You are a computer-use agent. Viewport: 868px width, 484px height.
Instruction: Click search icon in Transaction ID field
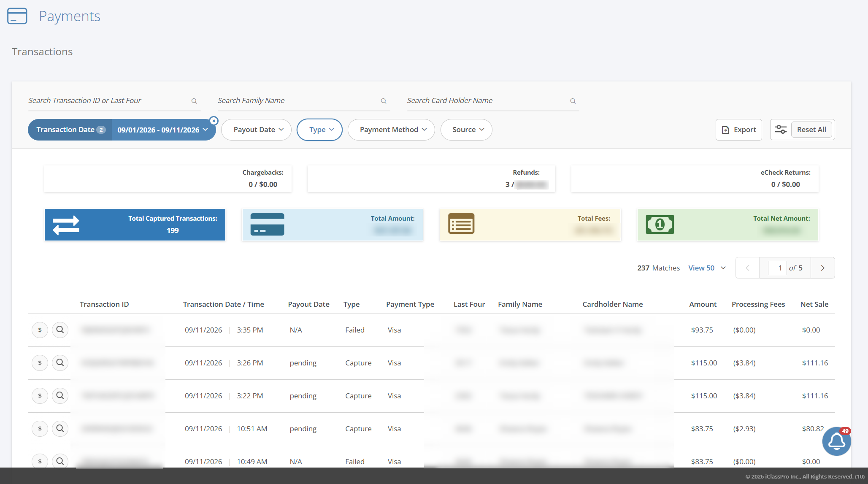pos(194,101)
